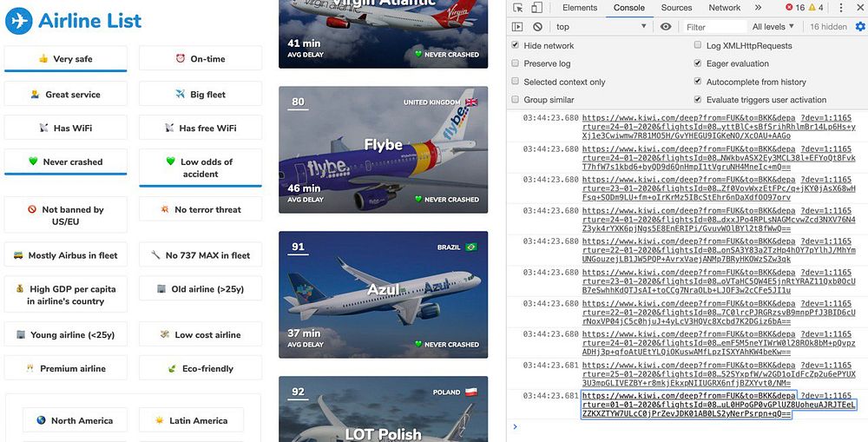Toggle Old airline (>25y) filter
This screenshot has width=868, height=442.
(201, 288)
